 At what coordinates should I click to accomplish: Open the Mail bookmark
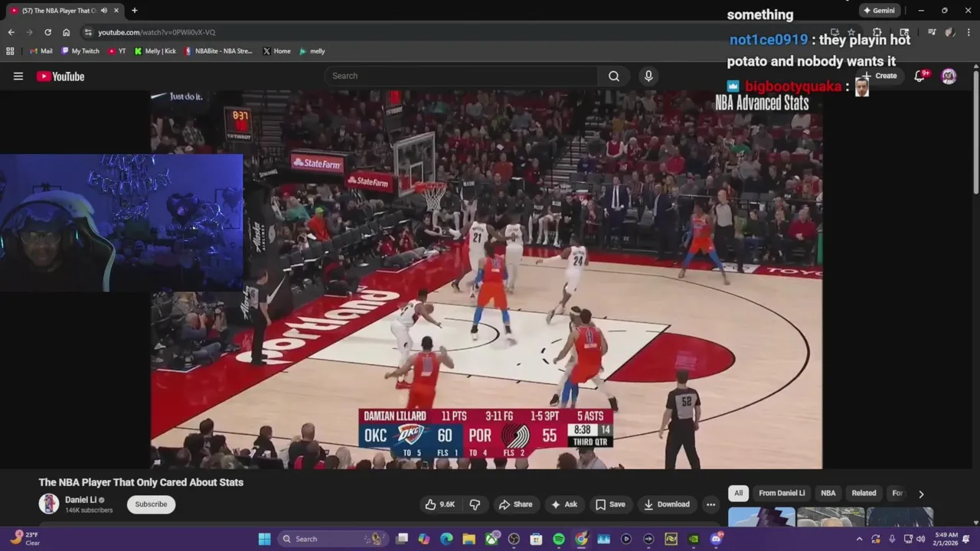(x=41, y=51)
